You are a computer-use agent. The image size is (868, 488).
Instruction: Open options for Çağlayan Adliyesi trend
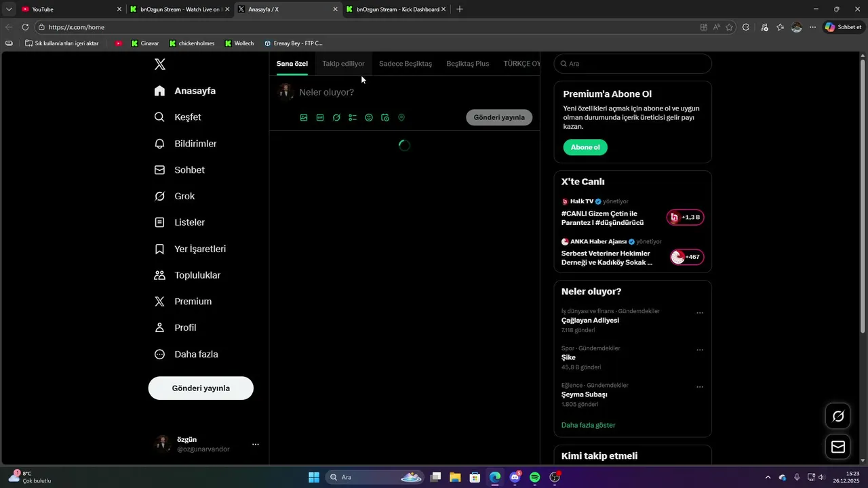click(x=700, y=313)
